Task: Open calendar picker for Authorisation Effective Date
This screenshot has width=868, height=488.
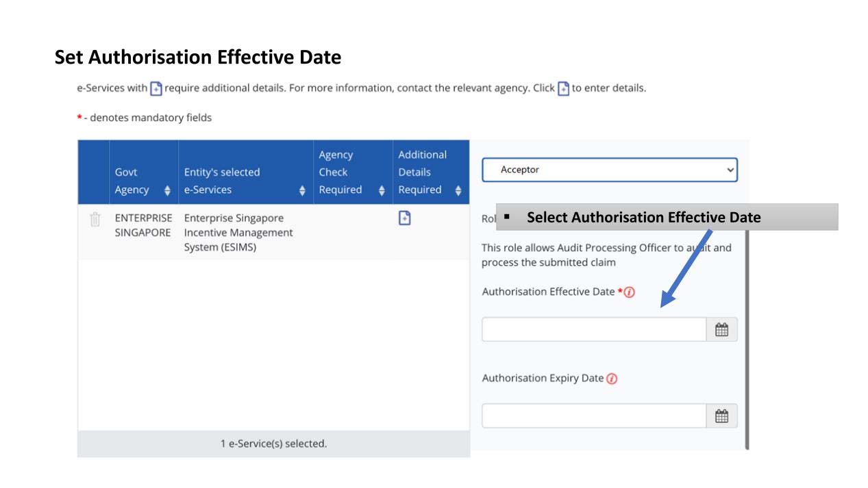Action: pos(721,330)
